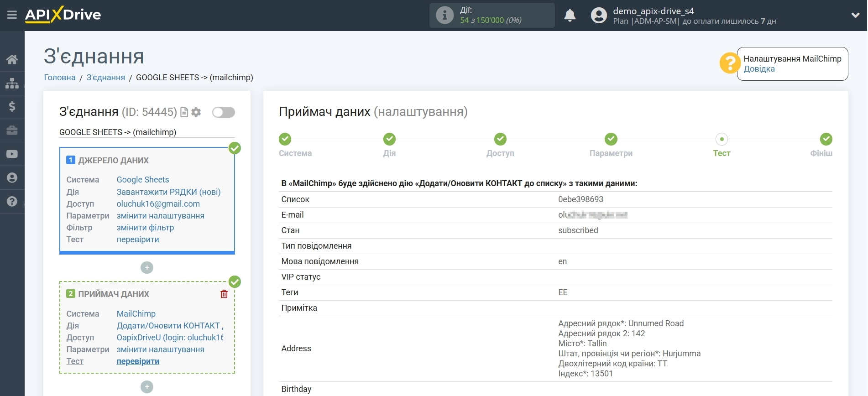Image resolution: width=868 pixels, height=396 pixels.
Task: Open connections sitemap icon in sidebar
Action: (x=12, y=83)
